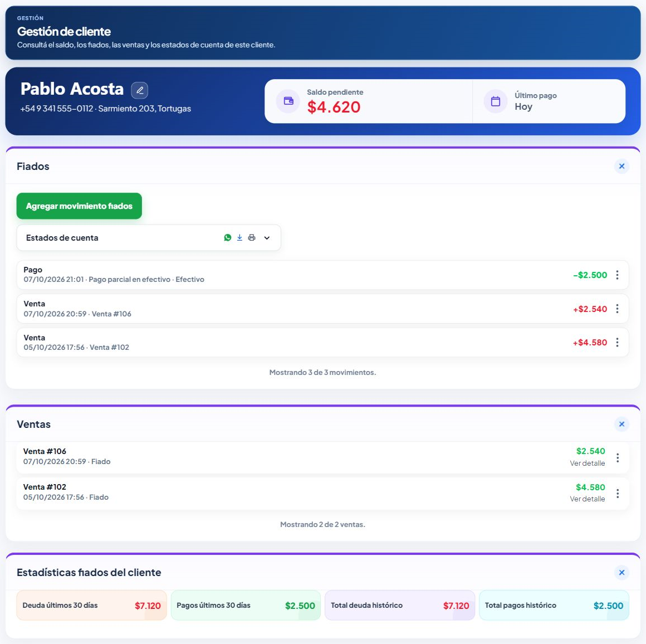Click the +$4.580 movement amount
Image resolution: width=646 pixels, height=644 pixels.
click(590, 343)
